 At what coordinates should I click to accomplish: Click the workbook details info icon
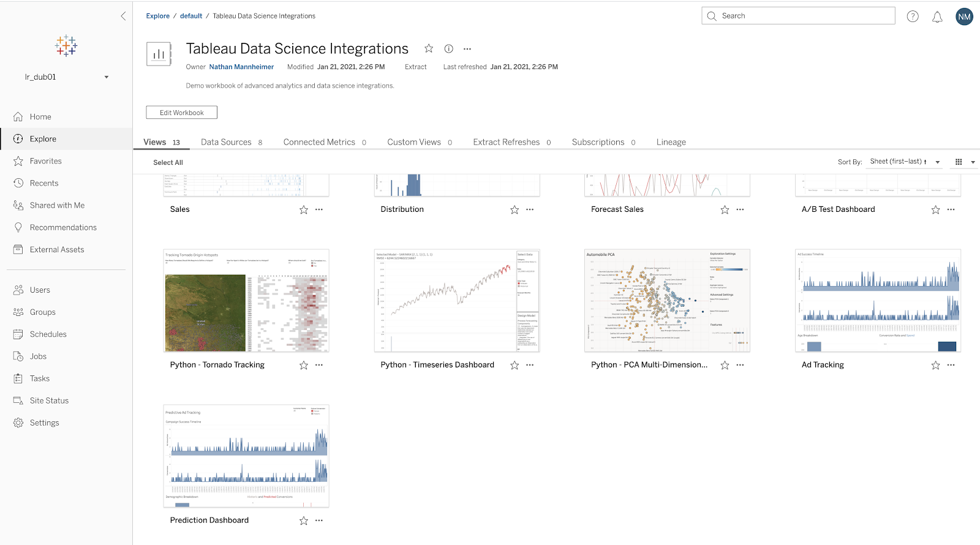point(448,49)
